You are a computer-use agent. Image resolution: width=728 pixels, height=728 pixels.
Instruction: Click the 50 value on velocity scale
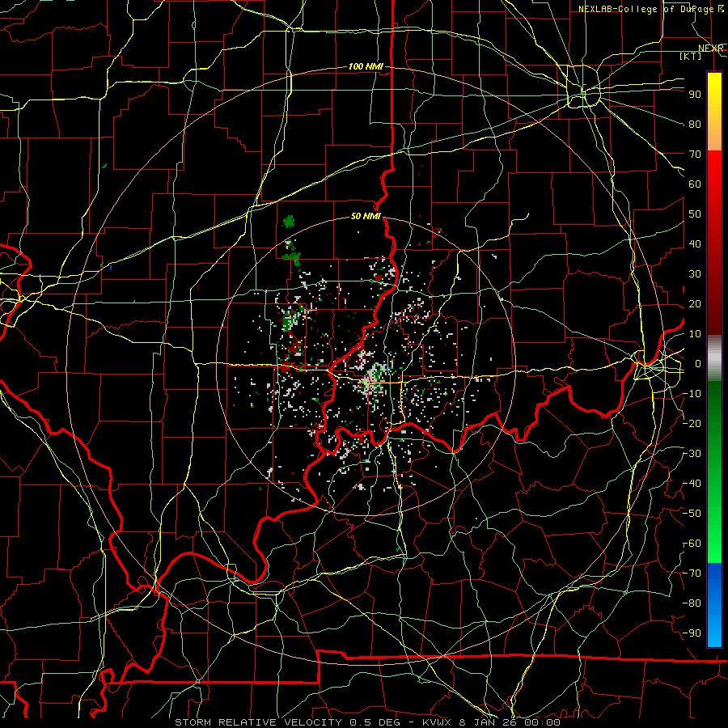click(x=695, y=214)
